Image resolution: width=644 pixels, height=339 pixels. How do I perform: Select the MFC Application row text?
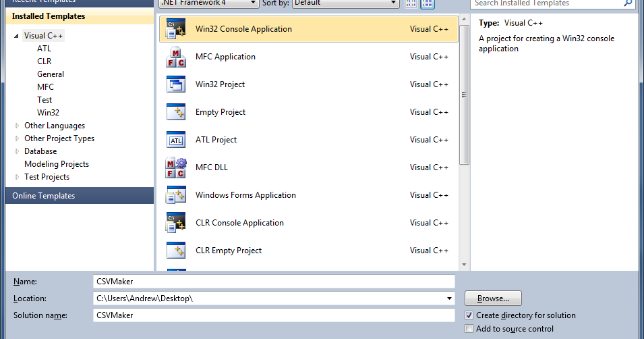[225, 57]
